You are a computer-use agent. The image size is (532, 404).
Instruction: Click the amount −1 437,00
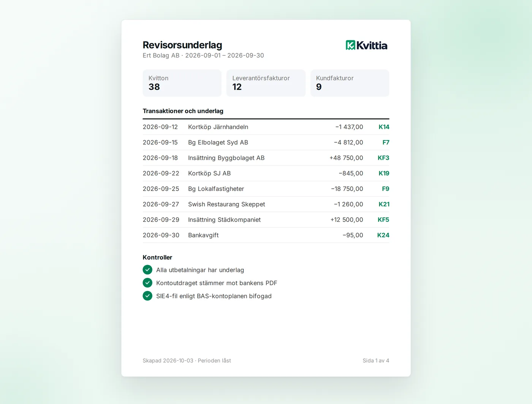click(349, 127)
